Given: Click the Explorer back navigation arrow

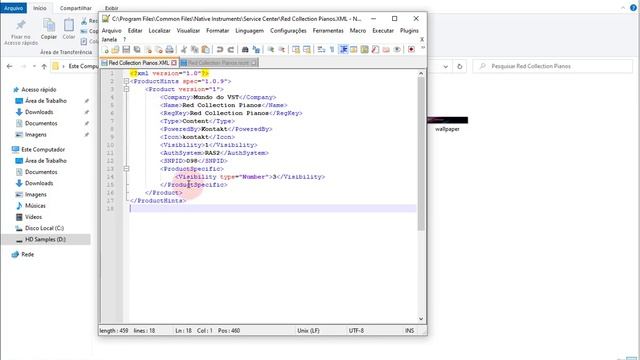Looking at the screenshot, I should click(10, 66).
